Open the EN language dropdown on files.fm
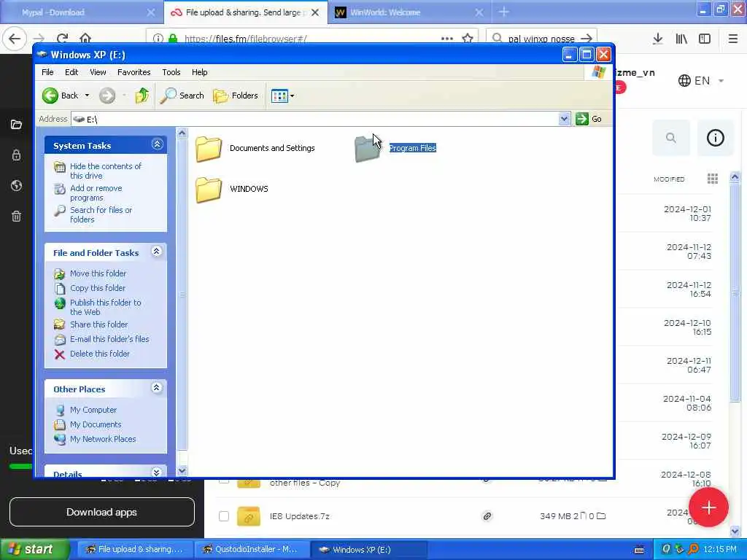Screen dimensions: 747x560 (x=701, y=80)
